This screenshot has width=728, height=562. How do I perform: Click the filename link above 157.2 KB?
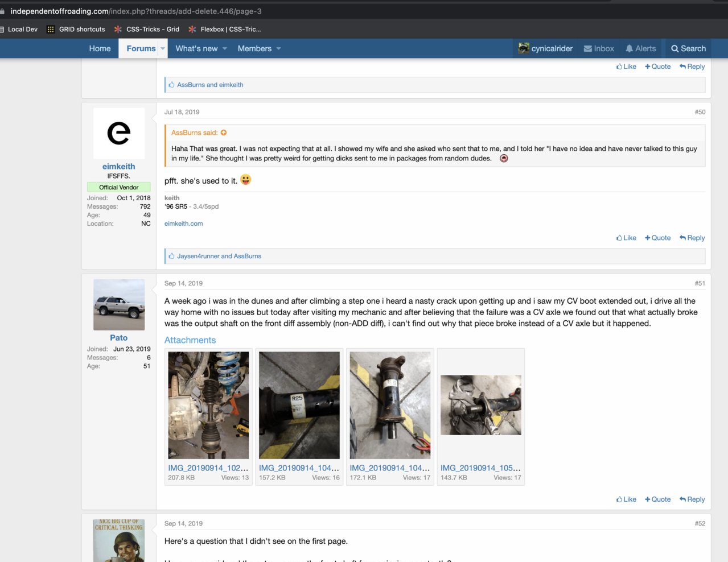(x=299, y=468)
